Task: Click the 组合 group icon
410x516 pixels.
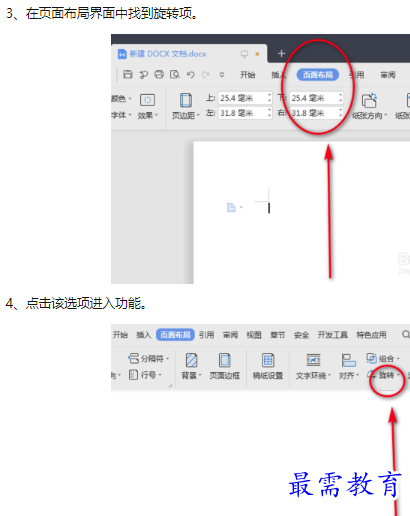Action: coord(371,358)
